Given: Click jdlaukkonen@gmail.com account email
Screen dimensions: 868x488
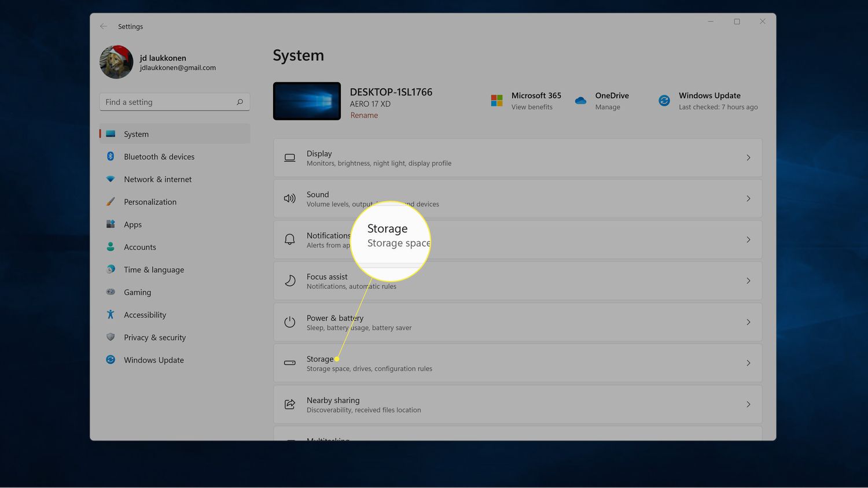Looking at the screenshot, I should click(x=178, y=68).
